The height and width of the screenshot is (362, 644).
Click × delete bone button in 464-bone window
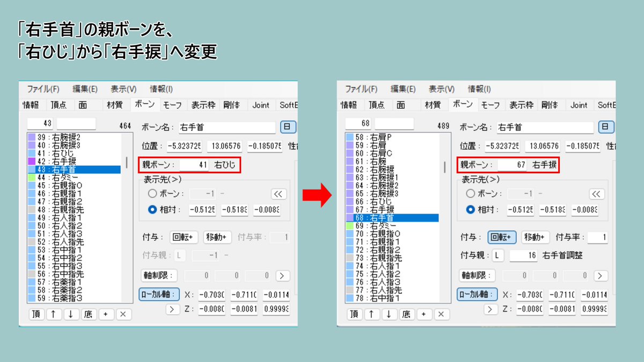pyautogui.click(x=123, y=314)
